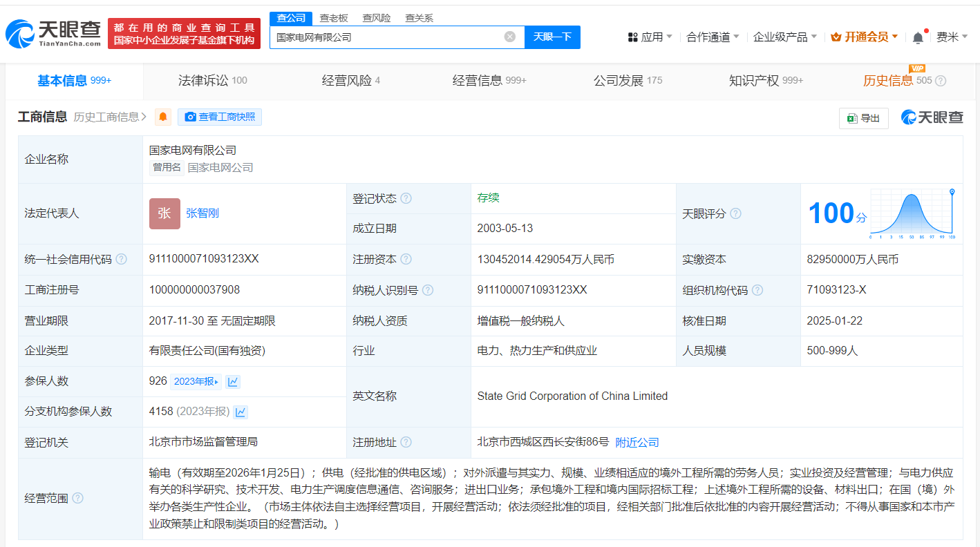This screenshot has height=547, width=980.
Task: Open the 基本信息 999+ tab
Action: pyautogui.click(x=74, y=81)
